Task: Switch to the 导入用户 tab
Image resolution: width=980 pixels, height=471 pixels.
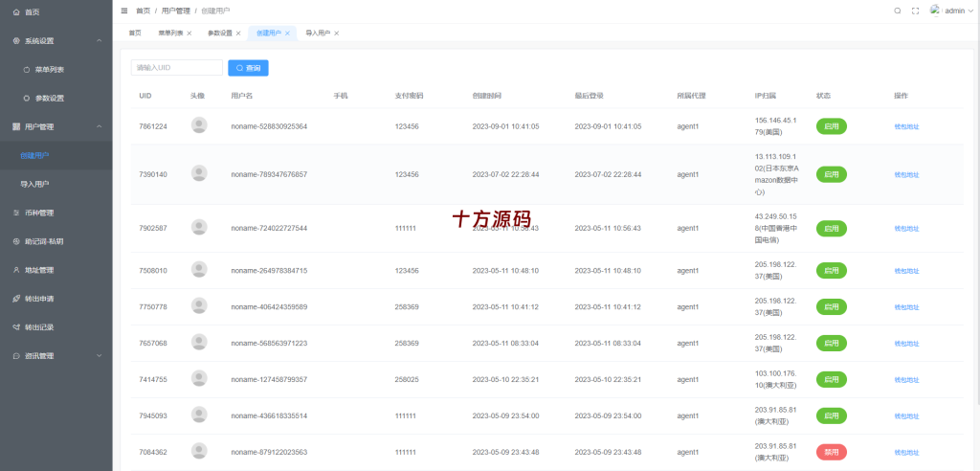Action: tap(318, 34)
